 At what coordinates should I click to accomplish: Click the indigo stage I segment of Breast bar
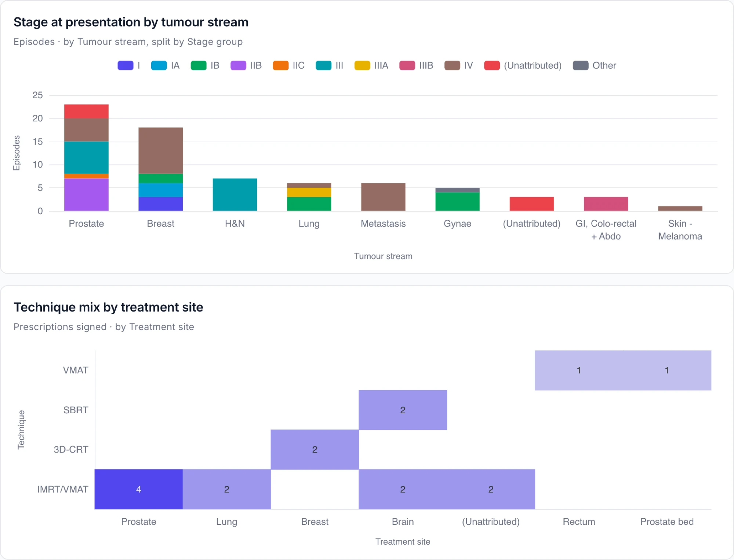[x=160, y=204]
